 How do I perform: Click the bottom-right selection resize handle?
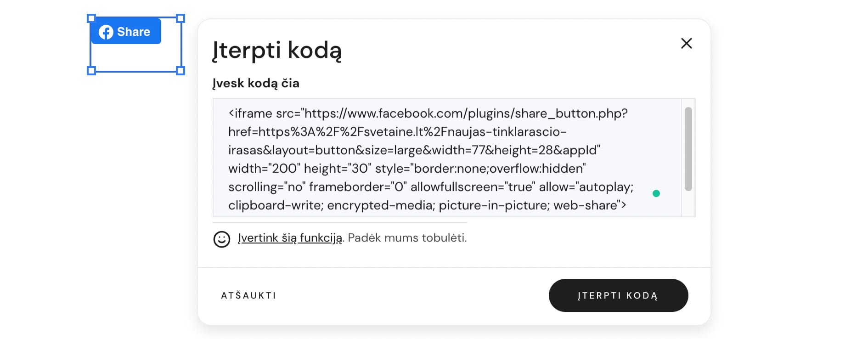(180, 71)
